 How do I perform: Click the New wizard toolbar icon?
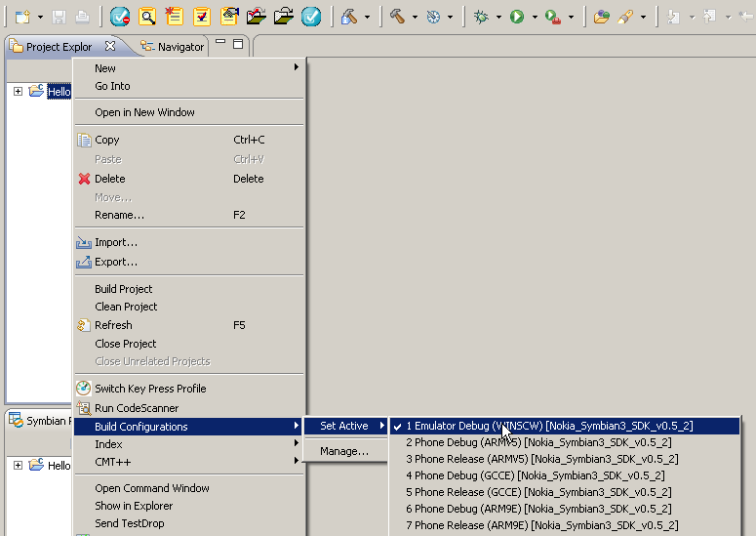point(22,17)
